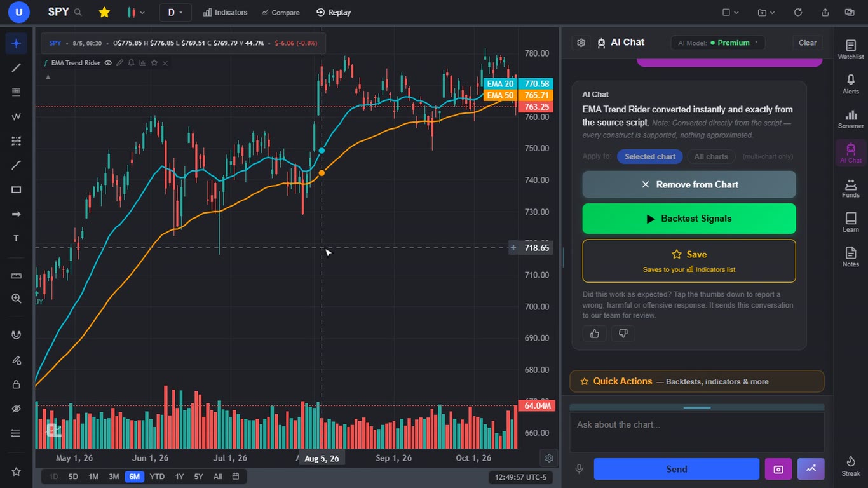The image size is (868, 488).
Task: Click the Ask about the chart input
Action: click(696, 432)
